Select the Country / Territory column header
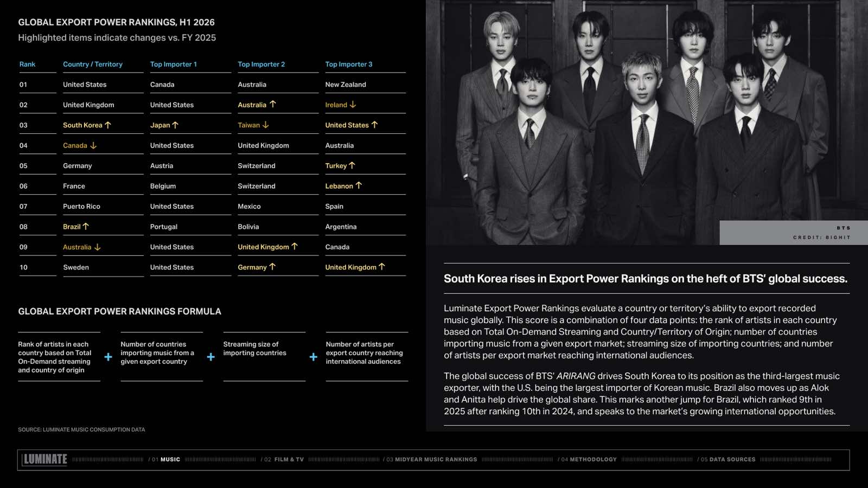Image resolution: width=868 pixels, height=488 pixels. point(93,64)
